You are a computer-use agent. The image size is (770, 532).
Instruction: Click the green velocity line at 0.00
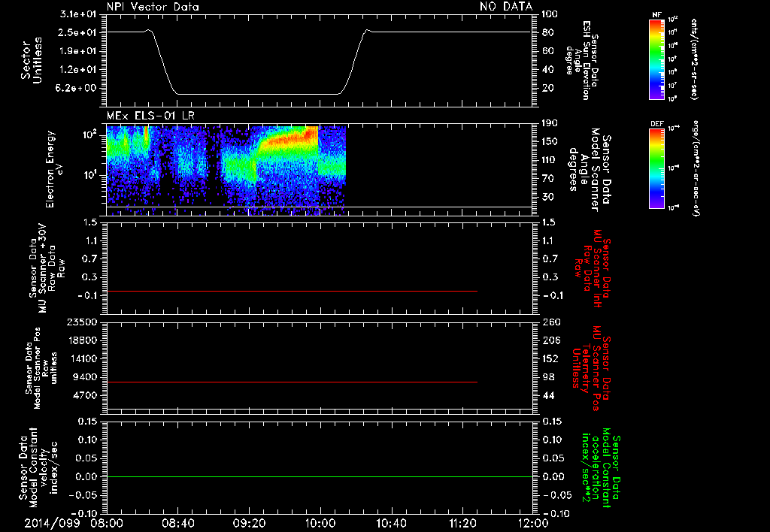pyautogui.click(x=319, y=476)
